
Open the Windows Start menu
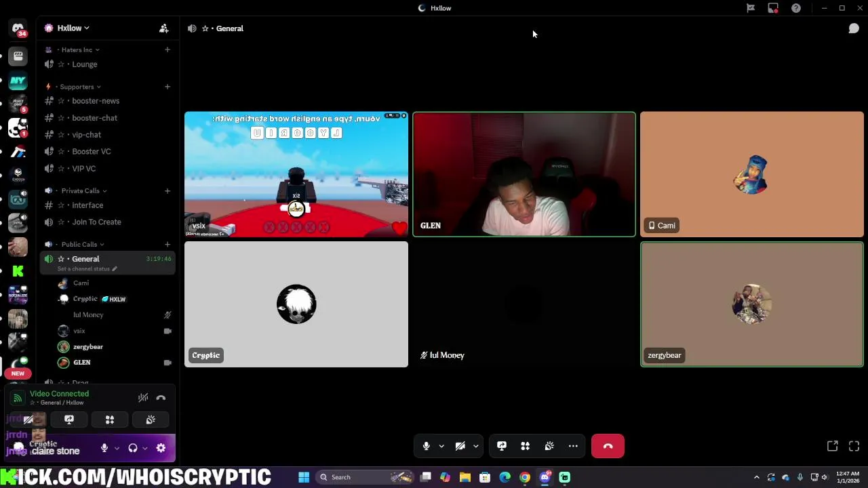point(304,477)
